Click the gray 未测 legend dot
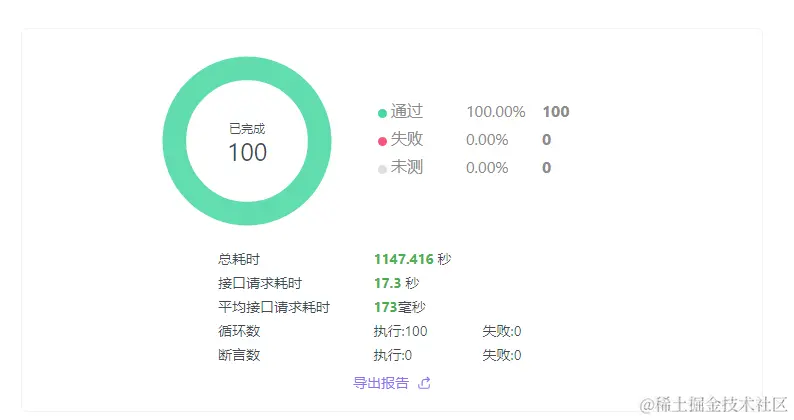Screen dimensions: 794x420 [x=382, y=169]
